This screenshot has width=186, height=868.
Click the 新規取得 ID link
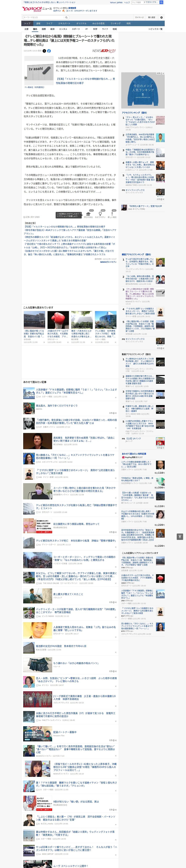tap(72, 8)
